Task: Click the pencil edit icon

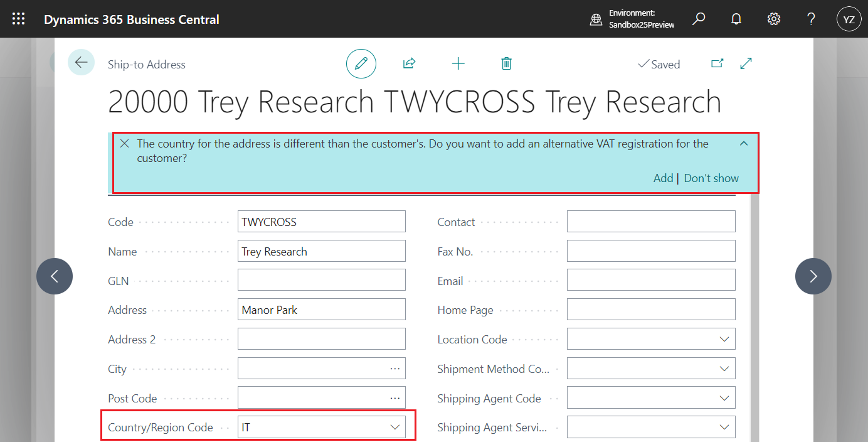Action: [x=361, y=63]
